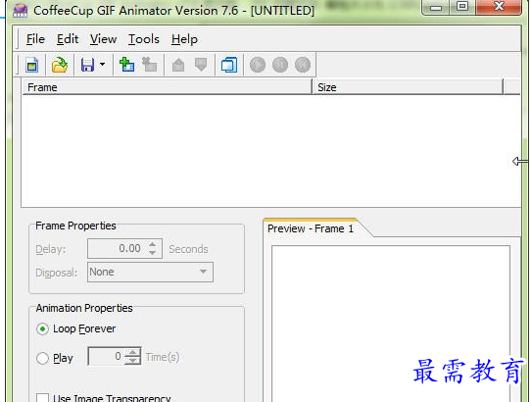Decrease Play times with down arrow
This screenshot has width=532, height=402.
coord(132,361)
